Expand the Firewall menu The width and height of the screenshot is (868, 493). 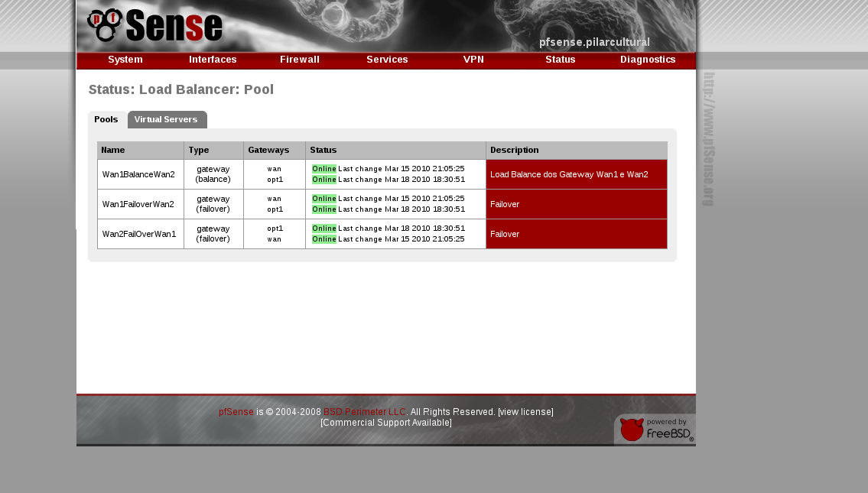coord(300,60)
